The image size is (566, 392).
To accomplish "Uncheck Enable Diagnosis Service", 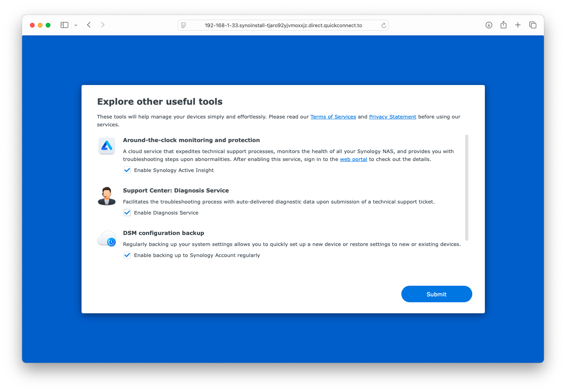I will coord(127,213).
